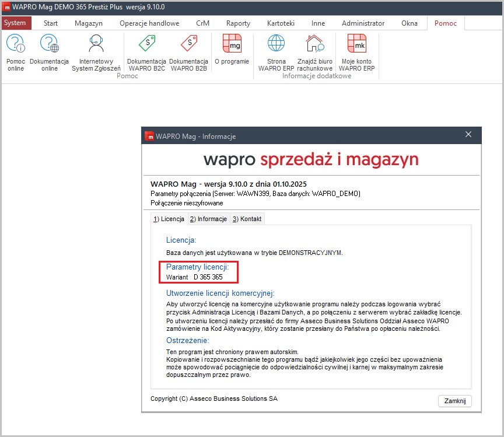The image size is (504, 437).
Task: Open the Magazyn ribbon tab
Action: (89, 23)
